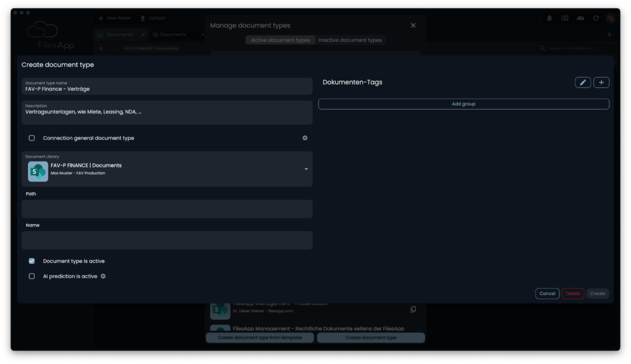Copy the FilesApp Management Präsentation document type
The image size is (631, 364).
pyautogui.click(x=413, y=309)
